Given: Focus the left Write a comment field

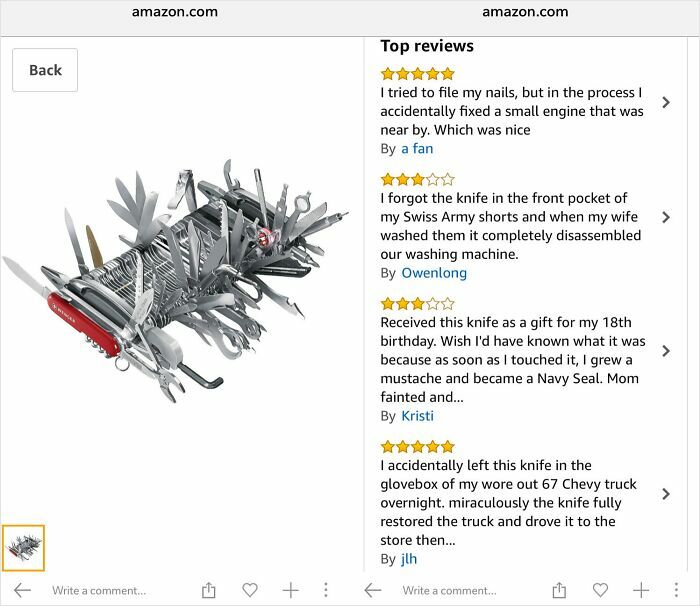Looking at the screenshot, I should (x=100, y=590).
